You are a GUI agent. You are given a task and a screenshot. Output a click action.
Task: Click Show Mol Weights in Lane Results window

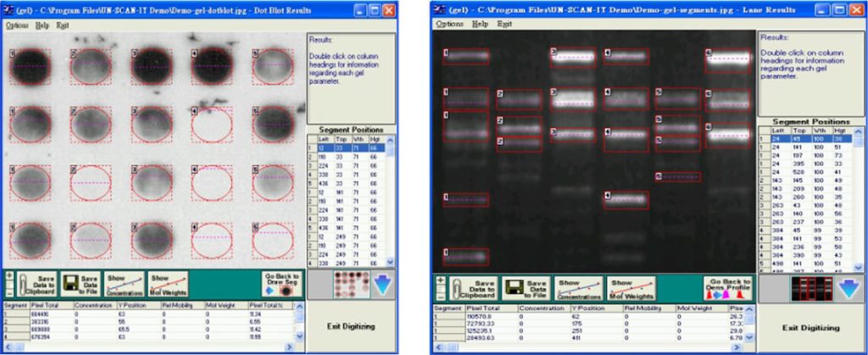pos(631,288)
